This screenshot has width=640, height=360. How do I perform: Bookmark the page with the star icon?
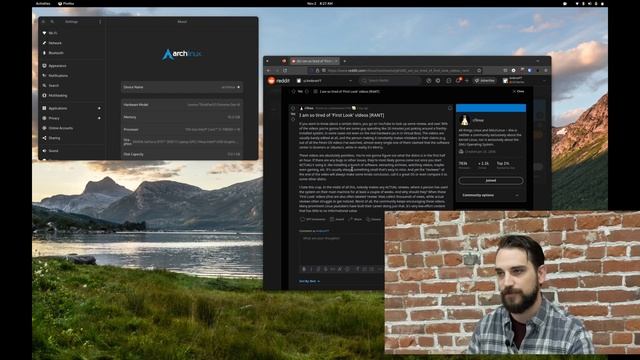tap(479, 71)
